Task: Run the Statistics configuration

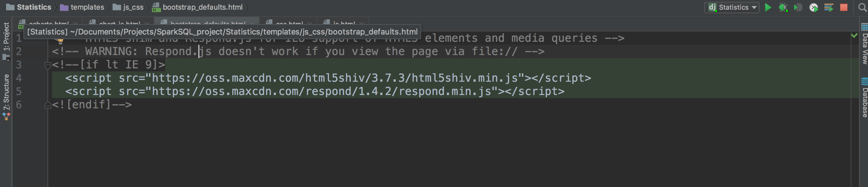Action: pyautogui.click(x=768, y=7)
